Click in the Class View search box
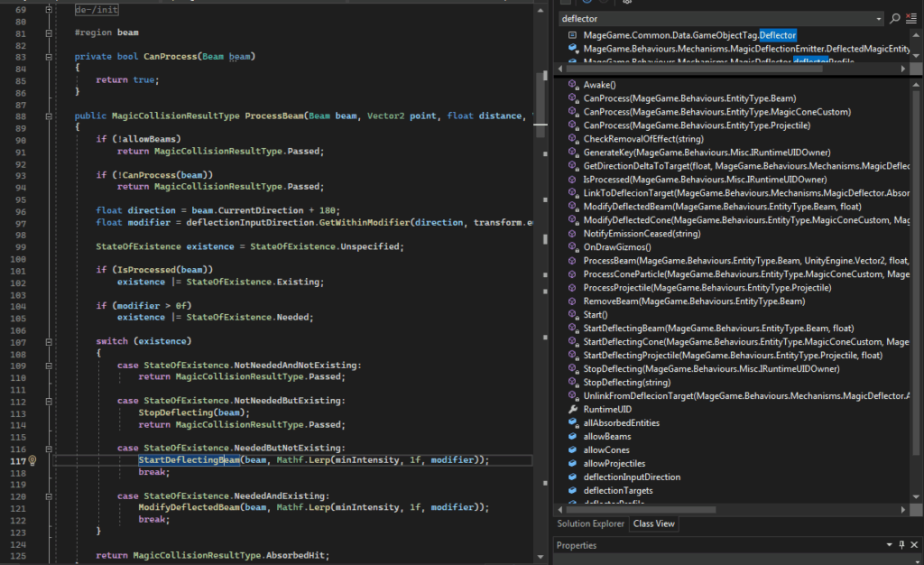 pos(713,18)
